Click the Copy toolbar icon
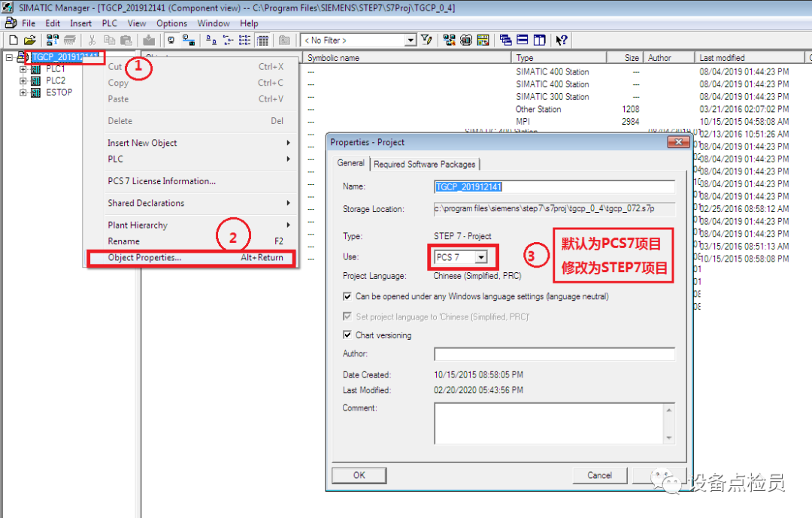Viewport: 812px width, 518px height. (x=109, y=40)
